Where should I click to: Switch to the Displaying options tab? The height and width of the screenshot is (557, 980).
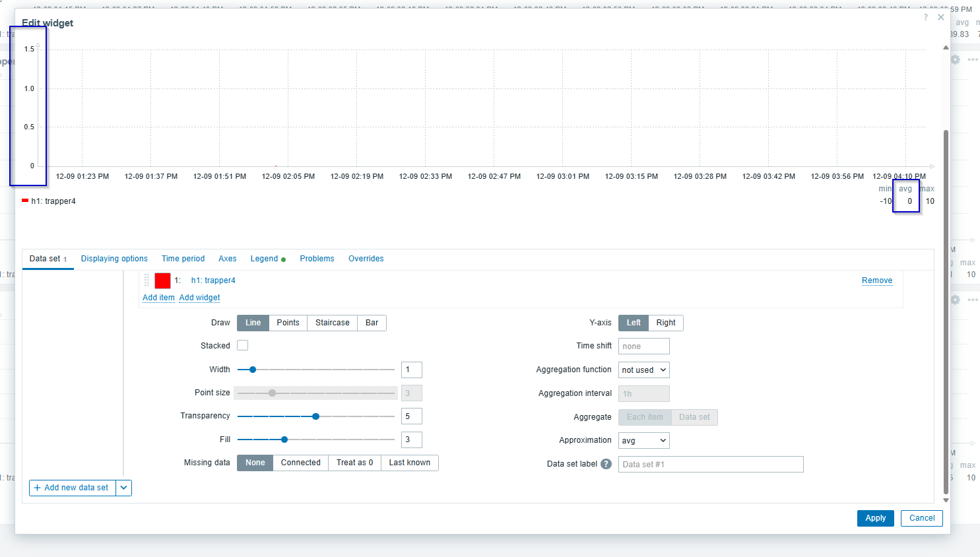pos(114,259)
